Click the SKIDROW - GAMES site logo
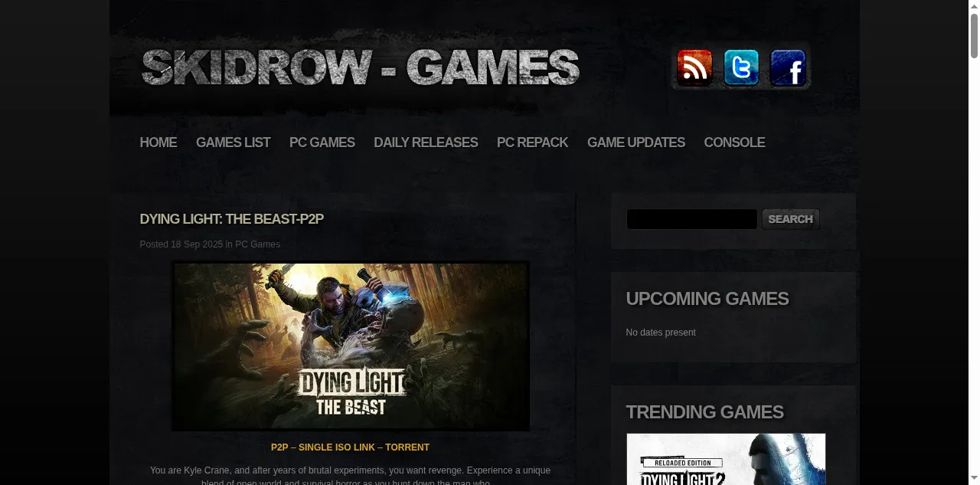Viewport: 980px width, 485px height. coord(360,67)
